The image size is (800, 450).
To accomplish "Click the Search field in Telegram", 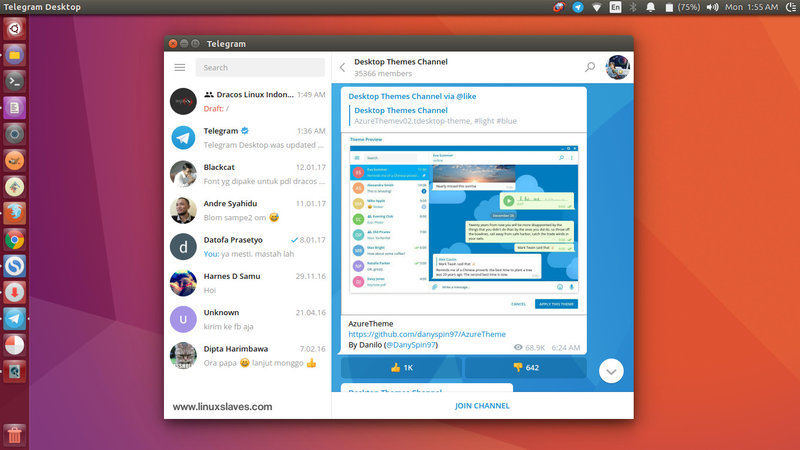I will [x=260, y=67].
